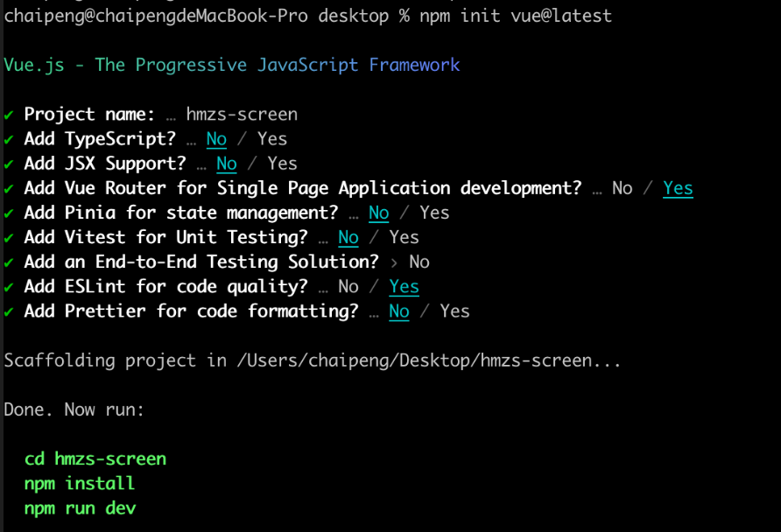Click the underlined 'Yes' for Add ESLint
Screen dimensions: 781x532
[x=404, y=287]
